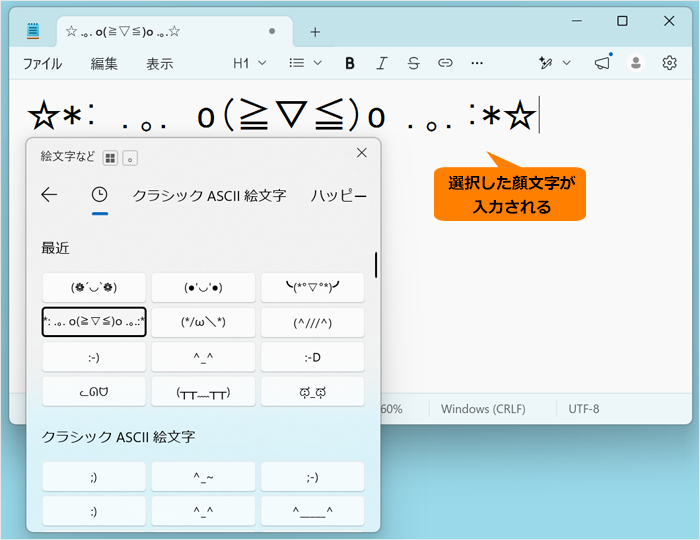Click the period key shortcut icon
The image size is (700, 540).
click(130, 158)
